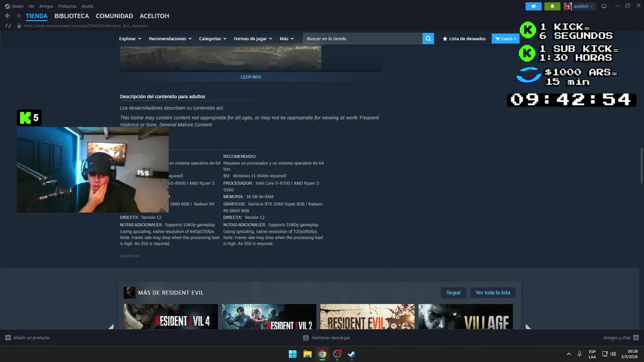
Task: Open the Amigos y chat icon
Action: click(636, 338)
